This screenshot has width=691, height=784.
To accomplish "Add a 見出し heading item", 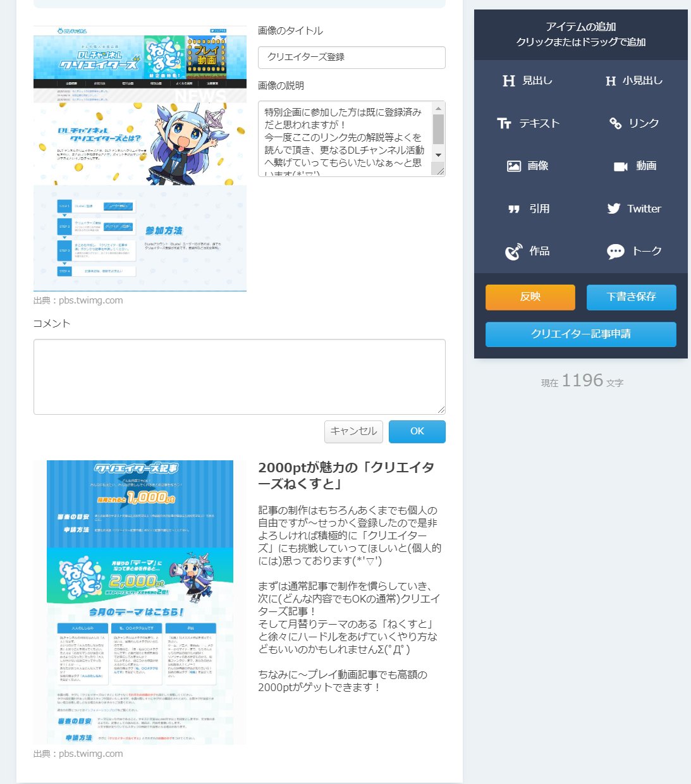I will tap(527, 81).
